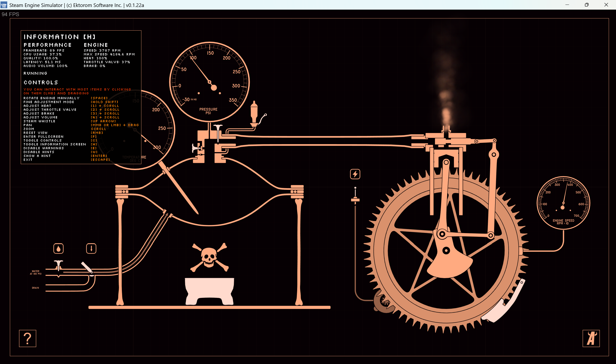
Task: Click the drain lever near water pipes
Action: pyautogui.click(x=87, y=268)
